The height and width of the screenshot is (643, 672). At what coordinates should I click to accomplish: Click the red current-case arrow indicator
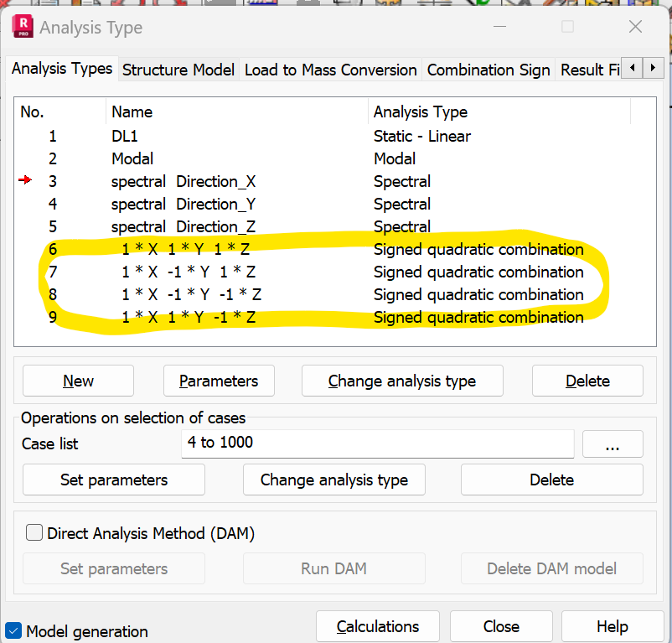(24, 181)
